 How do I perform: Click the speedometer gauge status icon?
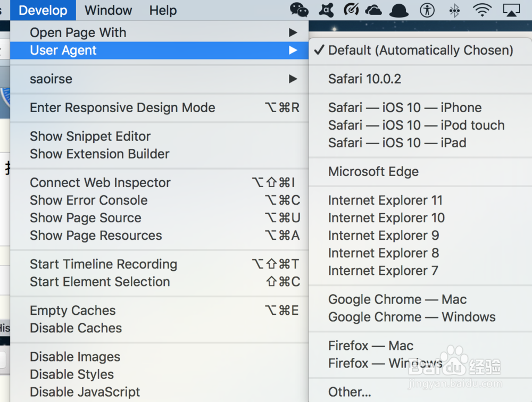pos(351,10)
